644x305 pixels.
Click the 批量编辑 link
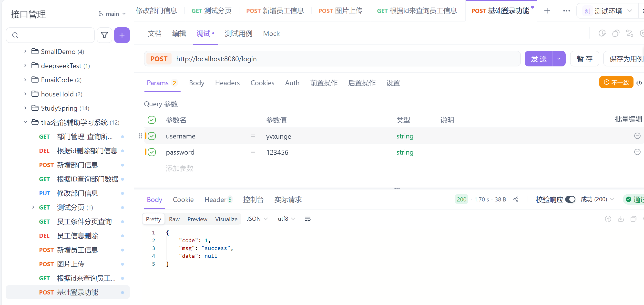pyautogui.click(x=628, y=119)
